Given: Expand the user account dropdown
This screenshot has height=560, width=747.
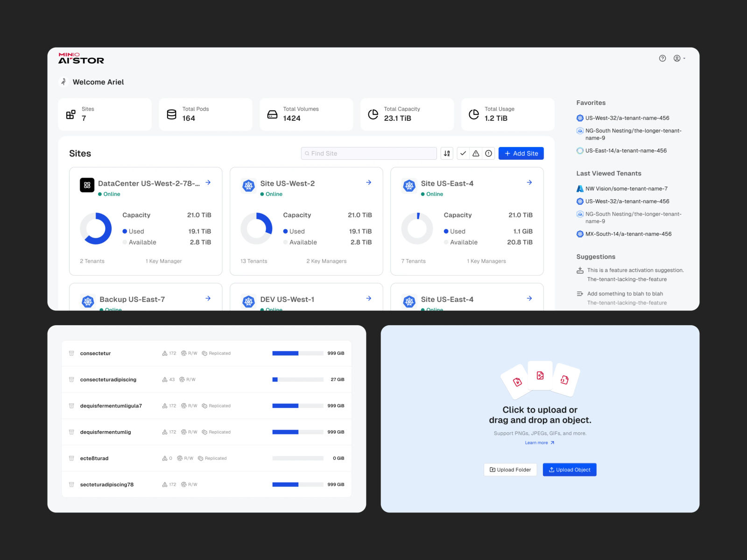Looking at the screenshot, I should [679, 58].
